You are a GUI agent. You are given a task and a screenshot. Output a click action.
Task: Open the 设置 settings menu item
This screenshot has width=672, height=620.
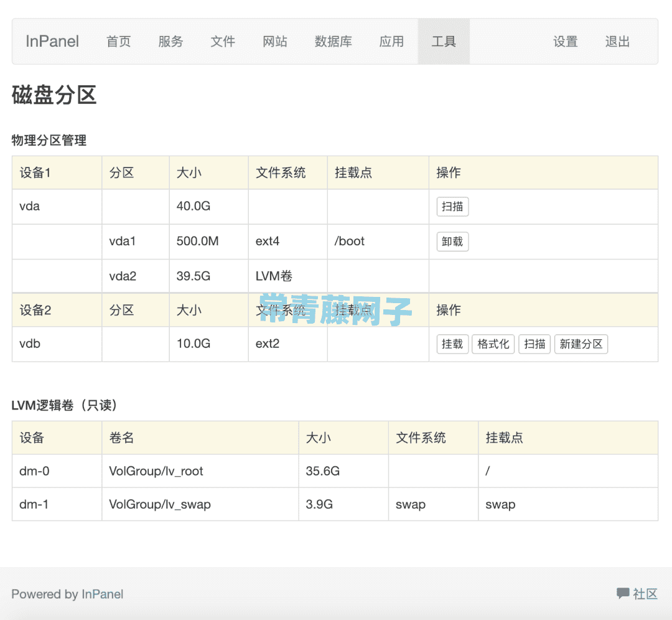[565, 42]
